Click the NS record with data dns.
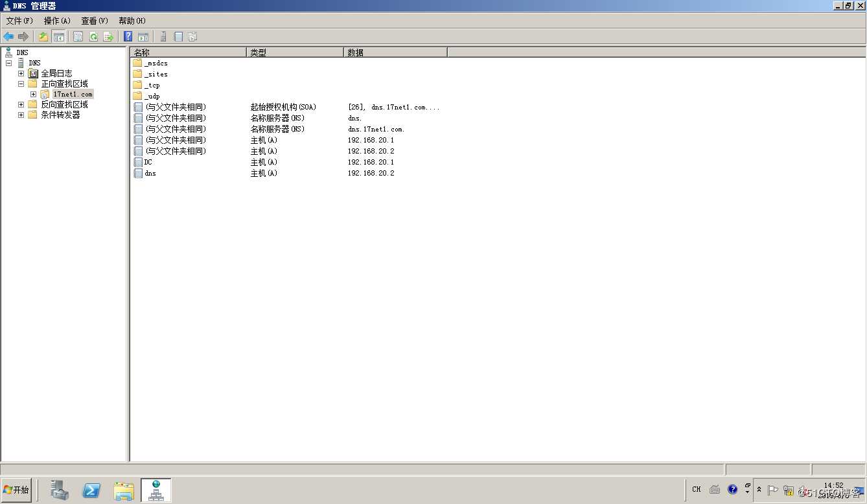Viewport: 867px width, 504px height. pos(354,118)
